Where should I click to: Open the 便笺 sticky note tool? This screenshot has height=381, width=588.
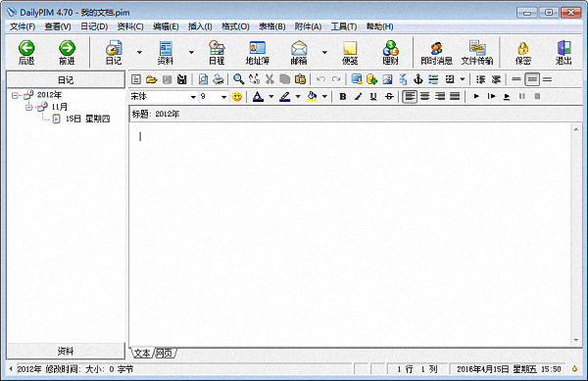coord(350,52)
